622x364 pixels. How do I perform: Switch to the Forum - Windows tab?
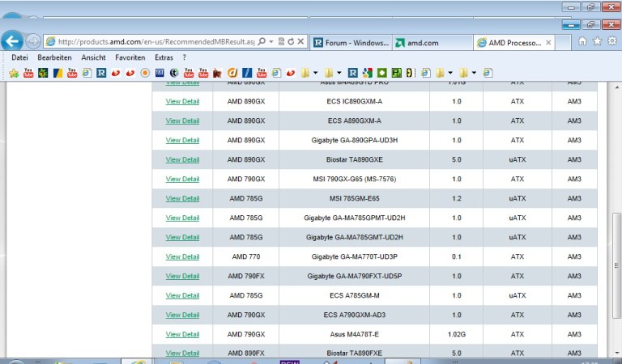click(351, 43)
